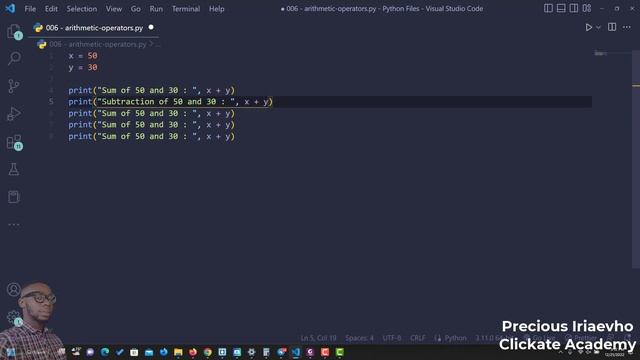Open the File menu
Image resolution: width=640 pixels, height=360 pixels.
30,9
